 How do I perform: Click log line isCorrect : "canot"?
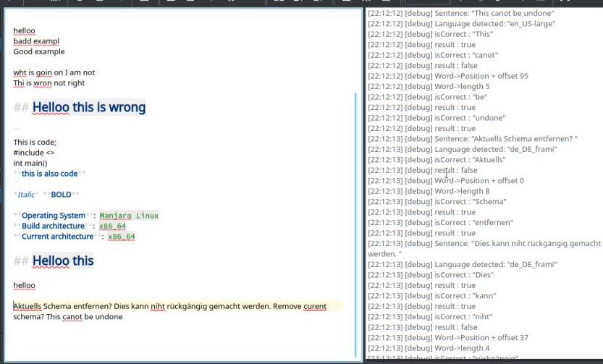coord(433,55)
